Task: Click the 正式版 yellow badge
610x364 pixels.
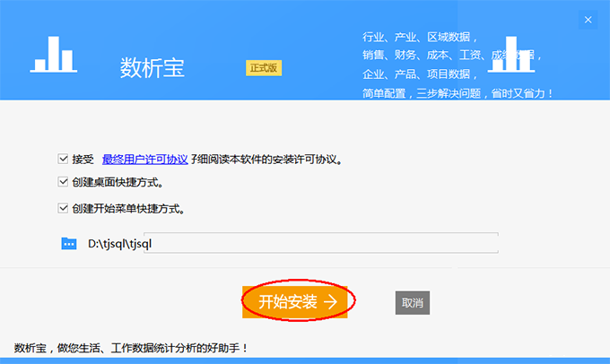Action: click(x=264, y=68)
